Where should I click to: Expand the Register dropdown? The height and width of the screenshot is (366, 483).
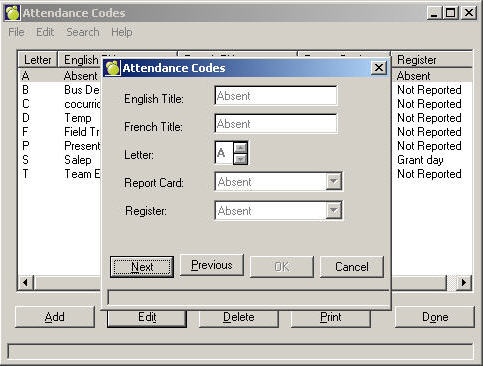[x=333, y=210]
